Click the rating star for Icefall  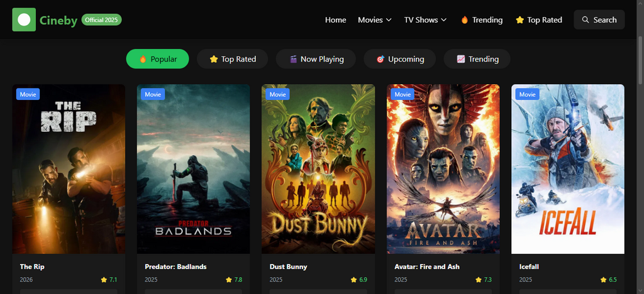click(x=603, y=280)
